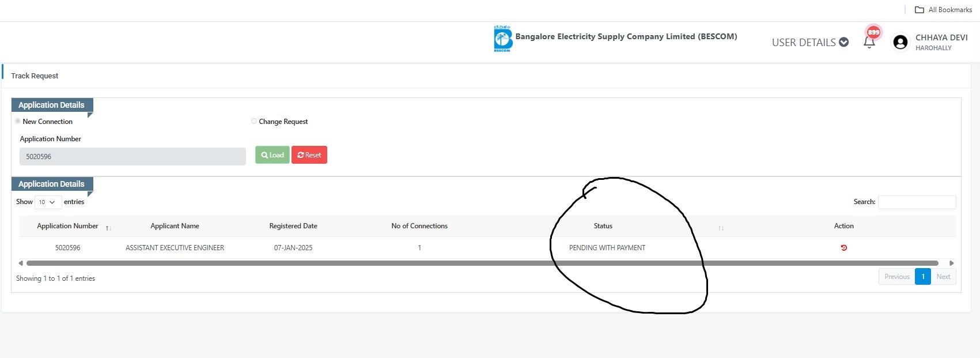This screenshot has width=980, height=358.
Task: Click the ASSISTANT EXECUTIVE ENGINEER cell
Action: click(175, 248)
